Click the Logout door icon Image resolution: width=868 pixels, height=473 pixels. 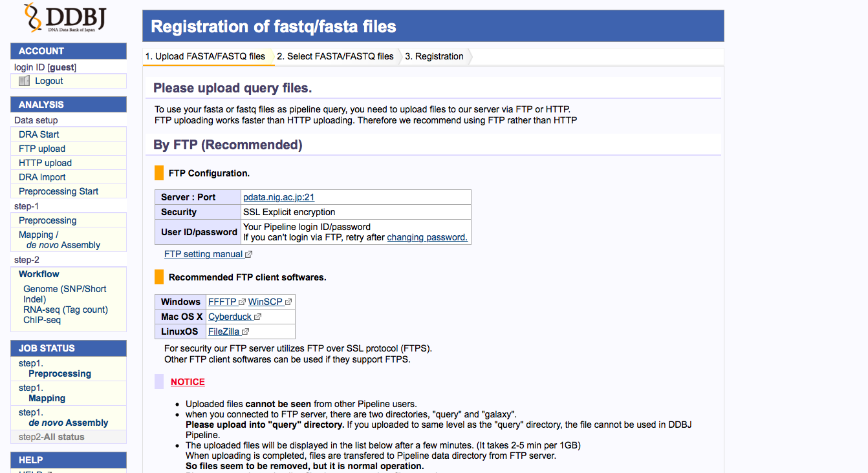[x=25, y=81]
